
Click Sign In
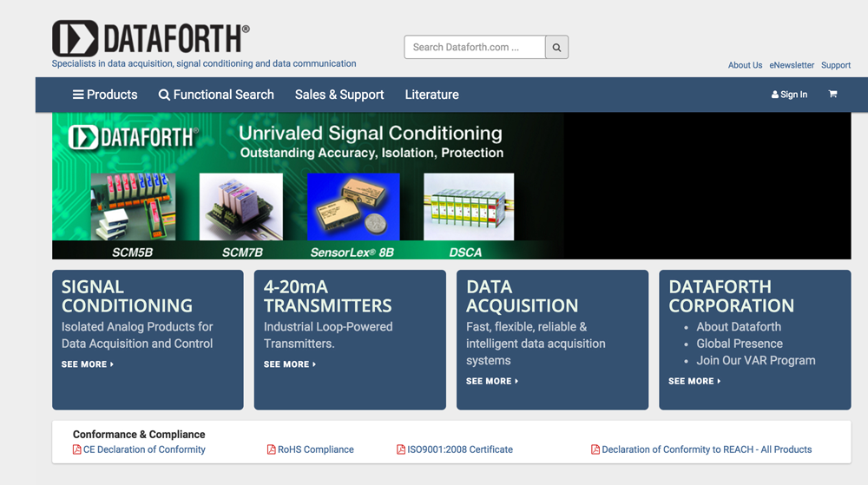[789, 95]
